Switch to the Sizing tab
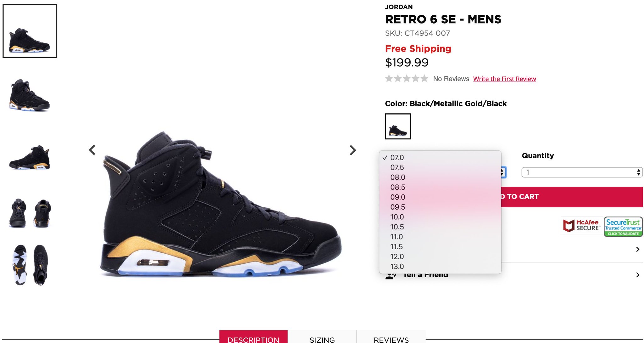The image size is (644, 343). [x=322, y=338]
